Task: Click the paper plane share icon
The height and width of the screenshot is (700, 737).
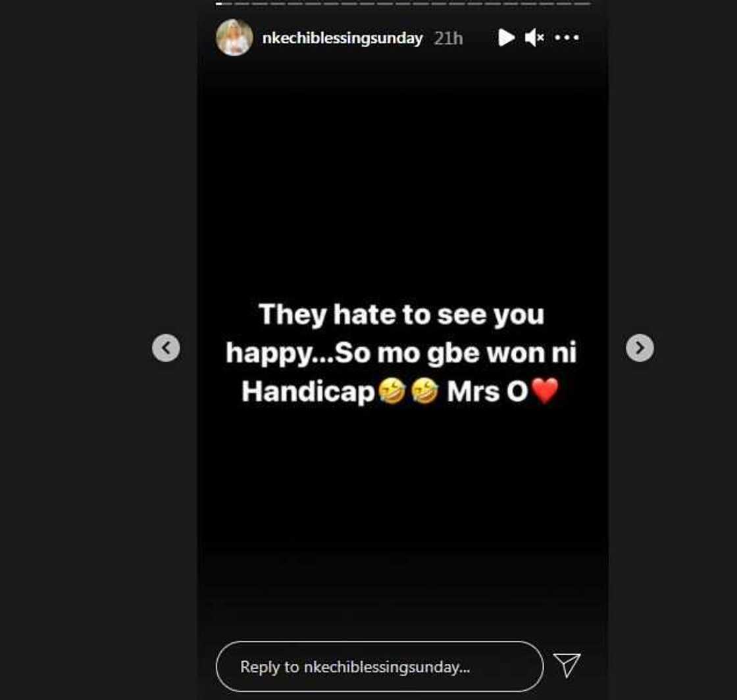Action: tap(567, 665)
